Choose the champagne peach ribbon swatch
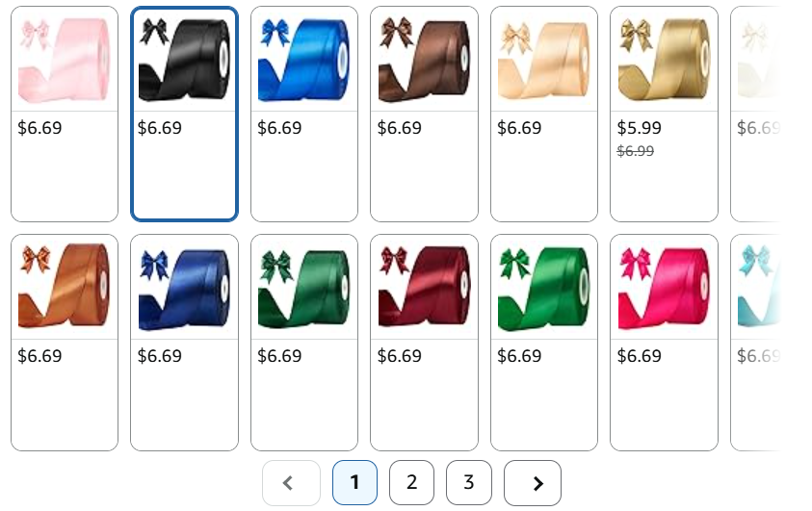This screenshot has height=511, width=812. [544, 114]
